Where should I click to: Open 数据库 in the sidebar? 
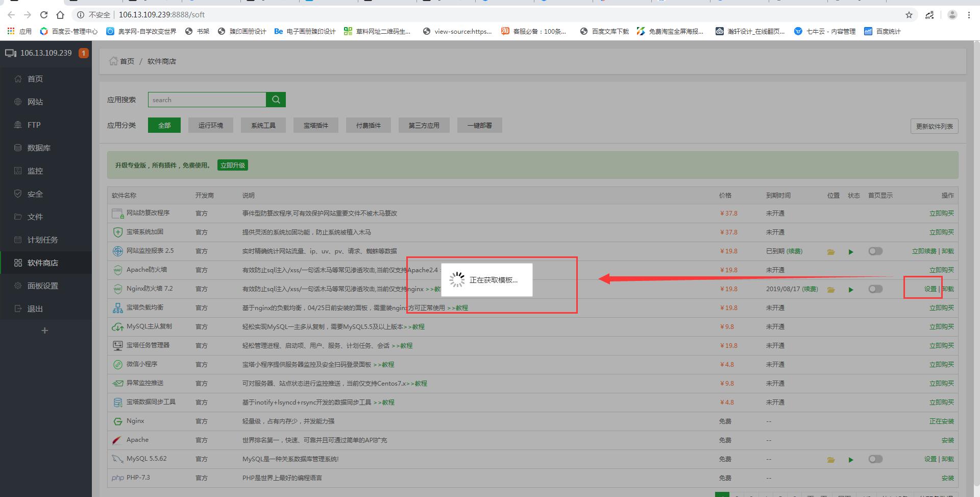click(39, 148)
